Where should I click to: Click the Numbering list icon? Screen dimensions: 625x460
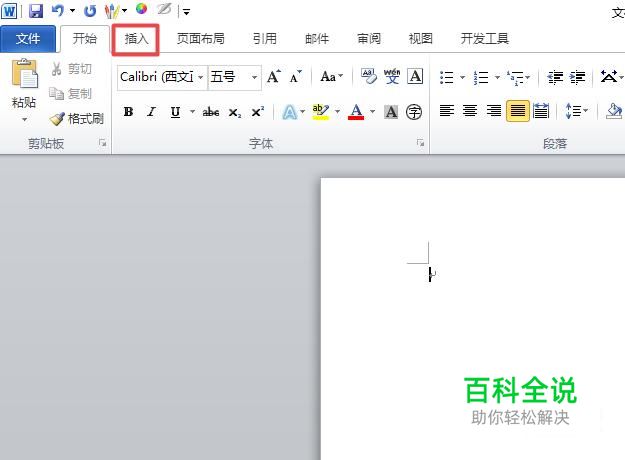coord(481,77)
